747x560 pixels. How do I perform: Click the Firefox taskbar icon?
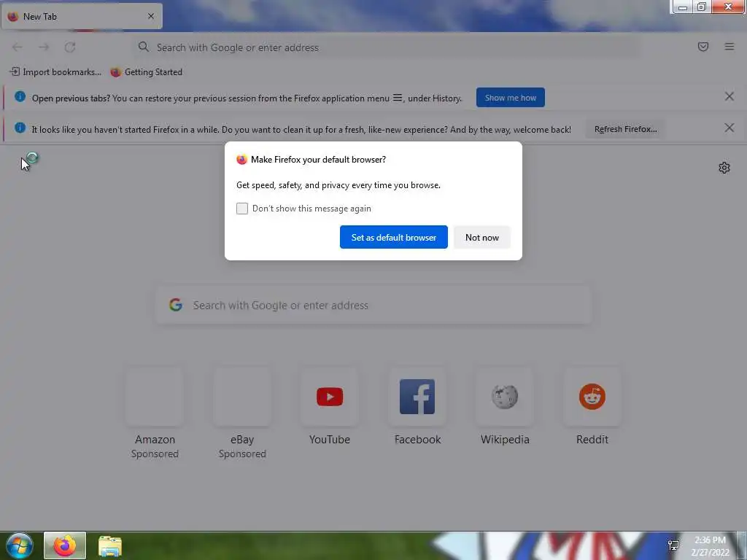coord(65,545)
